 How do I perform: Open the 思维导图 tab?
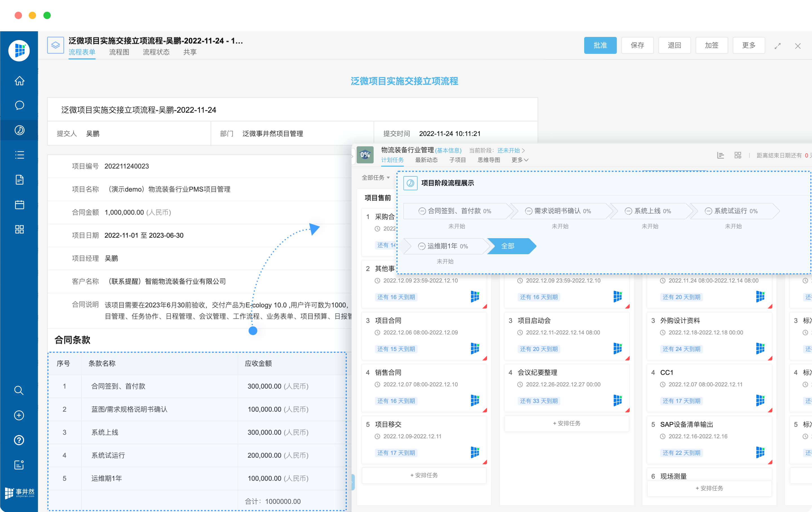point(489,160)
